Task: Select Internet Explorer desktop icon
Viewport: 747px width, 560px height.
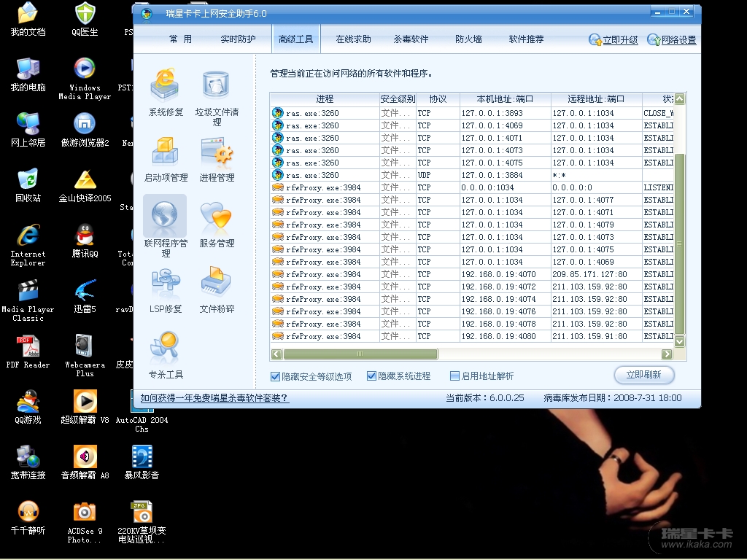Action: click(x=28, y=245)
